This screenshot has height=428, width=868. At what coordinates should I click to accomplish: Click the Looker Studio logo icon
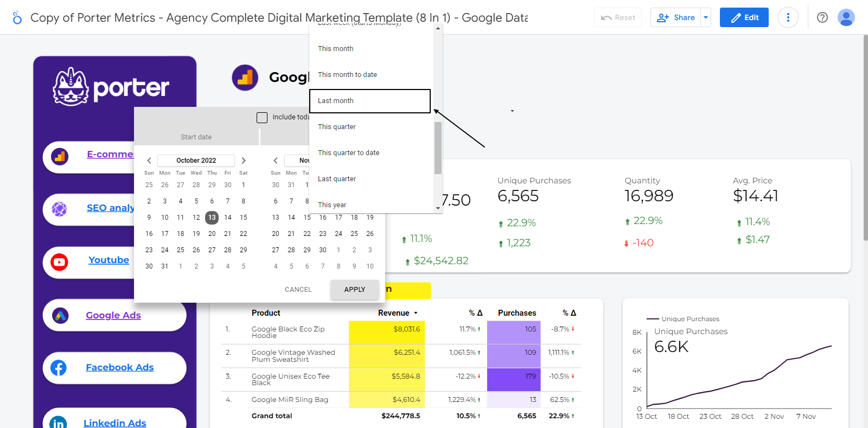click(x=17, y=17)
